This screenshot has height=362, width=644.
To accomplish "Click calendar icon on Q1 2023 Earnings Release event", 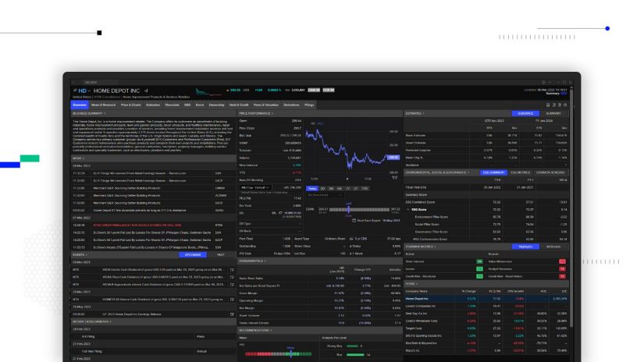I will coord(232,314).
